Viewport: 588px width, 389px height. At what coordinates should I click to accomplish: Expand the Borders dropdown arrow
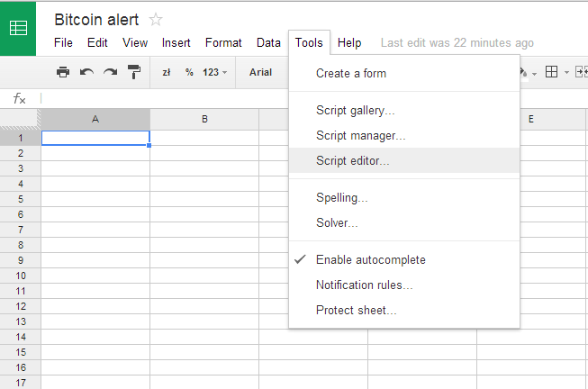point(566,72)
